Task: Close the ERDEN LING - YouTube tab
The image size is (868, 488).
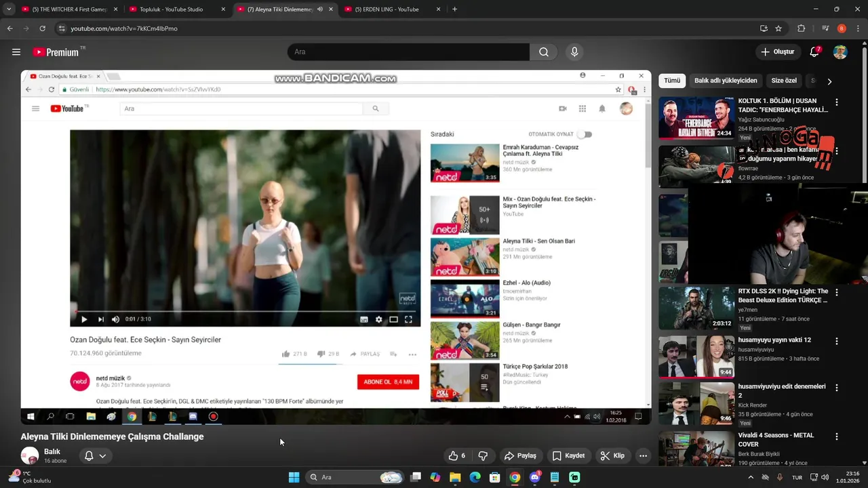Action: (439, 9)
